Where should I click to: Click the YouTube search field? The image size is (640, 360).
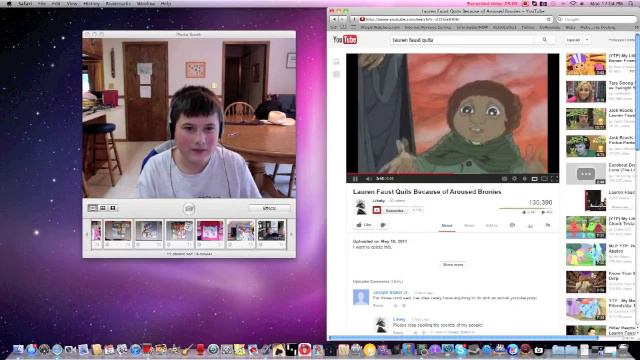tap(461, 40)
